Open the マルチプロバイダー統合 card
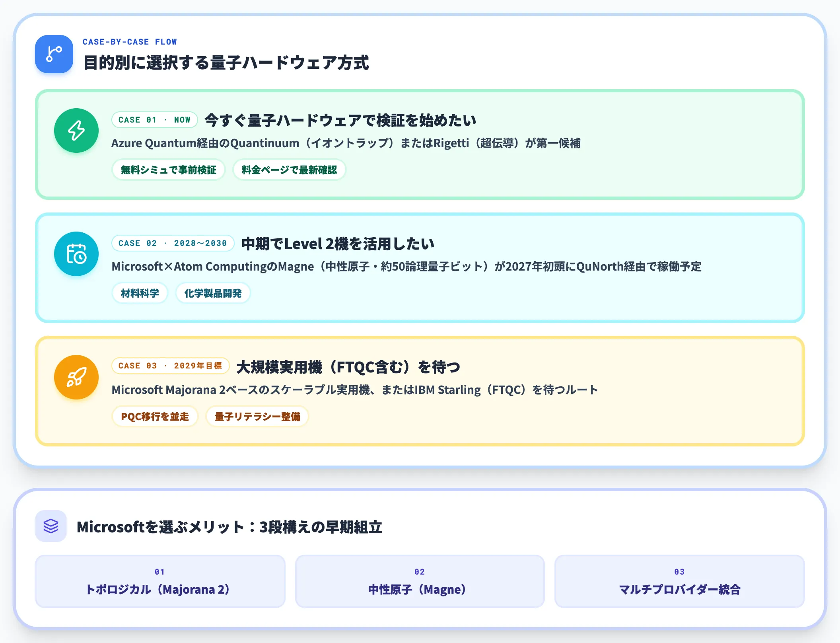 680,581
